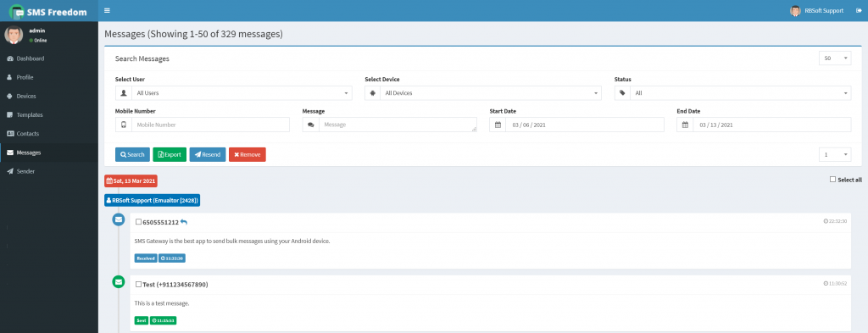Click the RBSoft Support avatar in header
The image size is (868, 333).
click(x=795, y=10)
